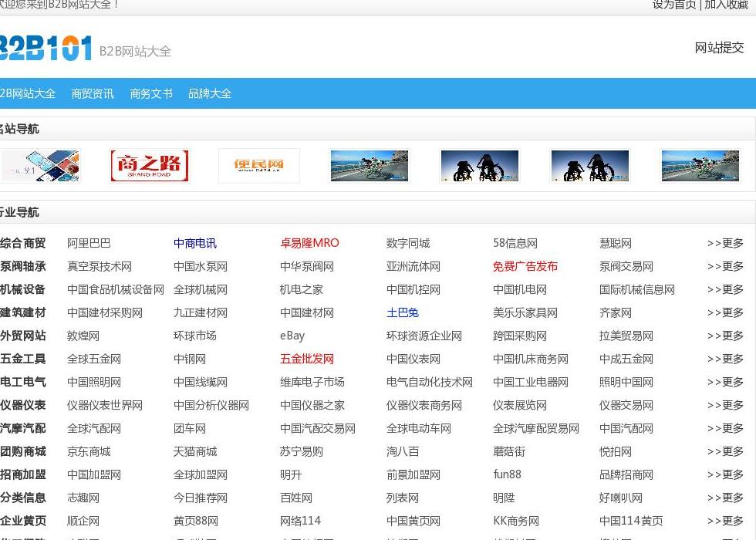Screen dimensions: 756x540
Task: Click KK商务网 link
Action: 516,521
